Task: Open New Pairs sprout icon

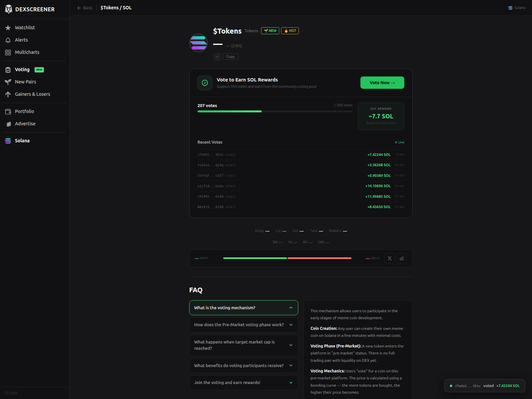Action: [8, 82]
